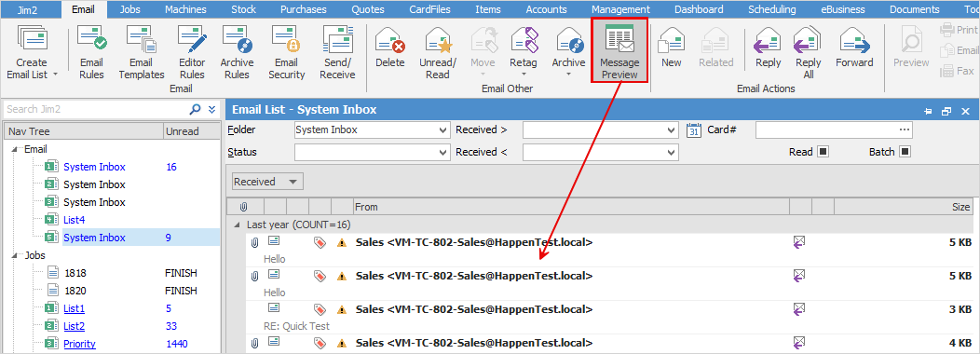The width and height of the screenshot is (980, 354).
Task: Delete the selected email
Action: [390, 48]
